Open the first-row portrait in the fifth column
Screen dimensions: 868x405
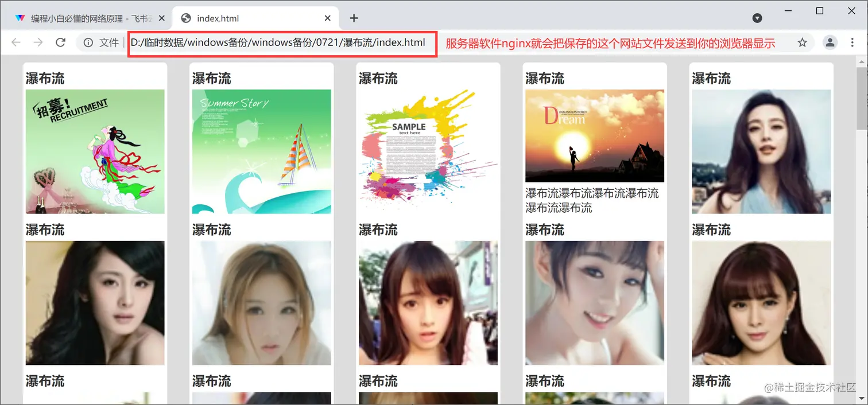pyautogui.click(x=761, y=151)
